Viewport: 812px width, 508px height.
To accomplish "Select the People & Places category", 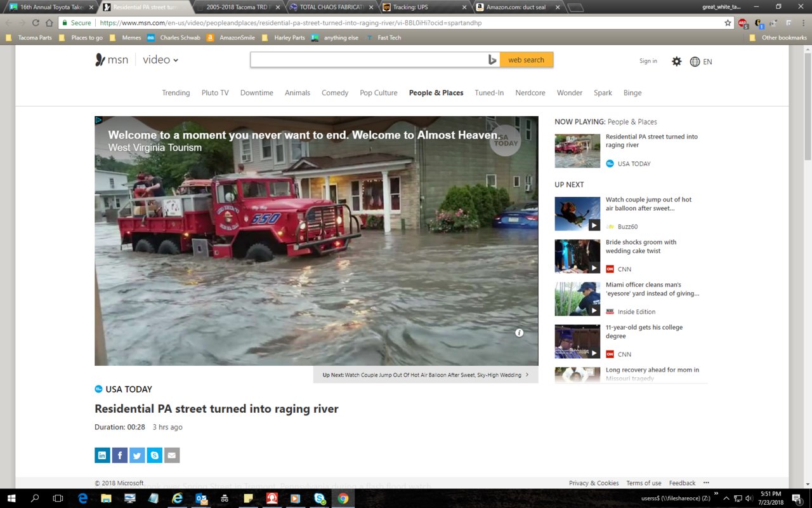I will point(436,93).
